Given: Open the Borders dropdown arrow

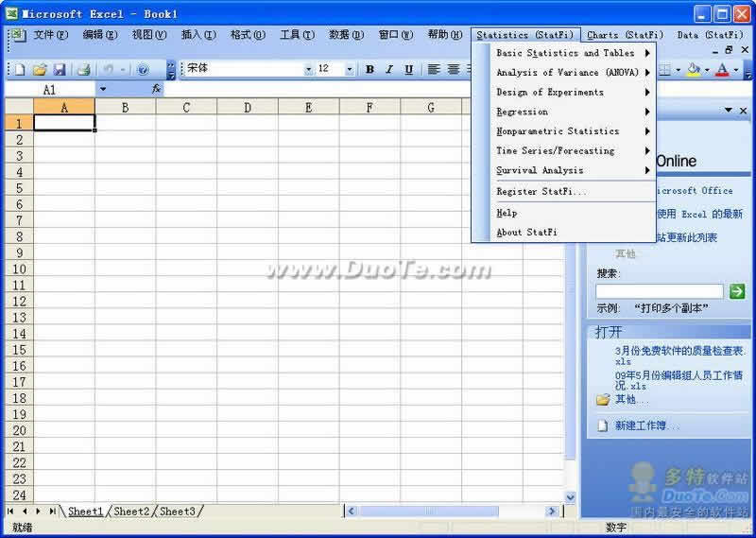Looking at the screenshot, I should pyautogui.click(x=679, y=70).
